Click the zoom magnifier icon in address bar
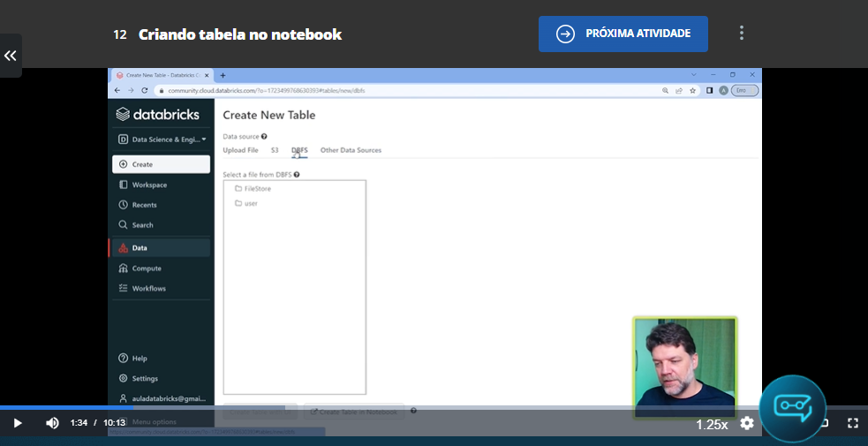This screenshot has height=446, width=868. [x=666, y=90]
